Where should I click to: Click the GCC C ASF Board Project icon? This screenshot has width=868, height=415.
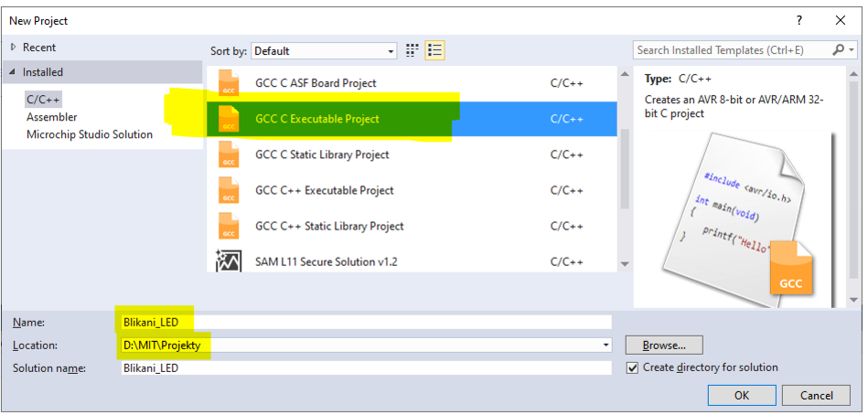229,83
